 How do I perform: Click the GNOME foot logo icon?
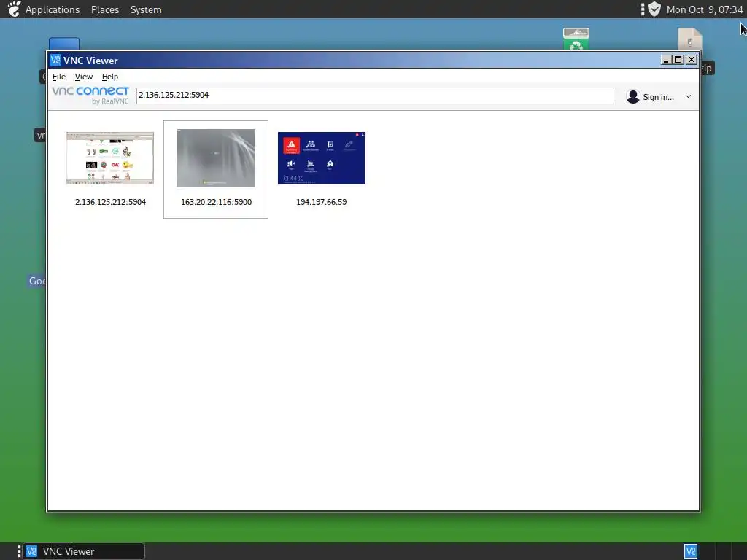point(14,9)
